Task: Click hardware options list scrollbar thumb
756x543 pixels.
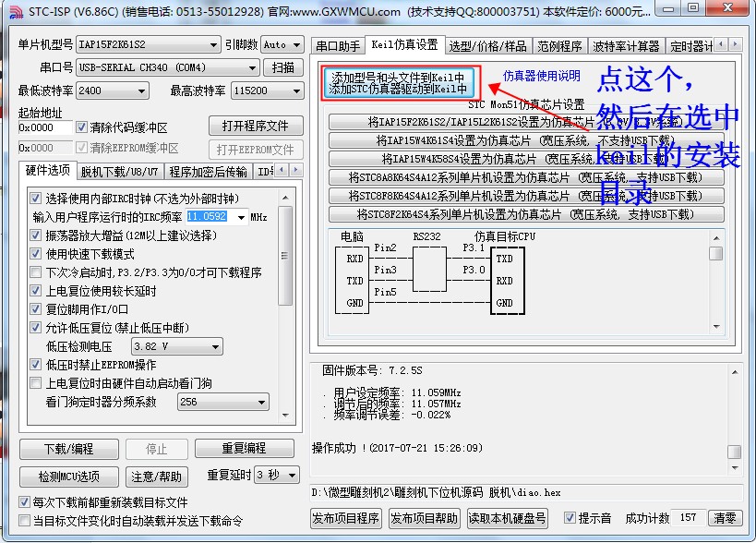Action: tap(285, 256)
